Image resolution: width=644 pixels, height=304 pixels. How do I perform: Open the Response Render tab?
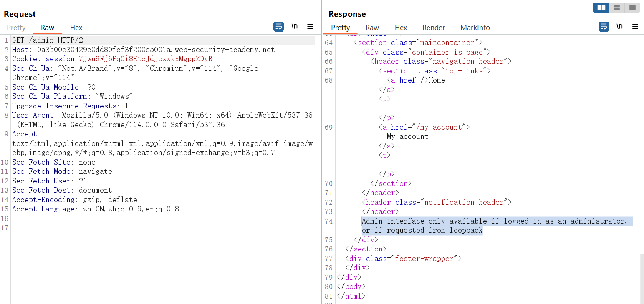(x=434, y=28)
